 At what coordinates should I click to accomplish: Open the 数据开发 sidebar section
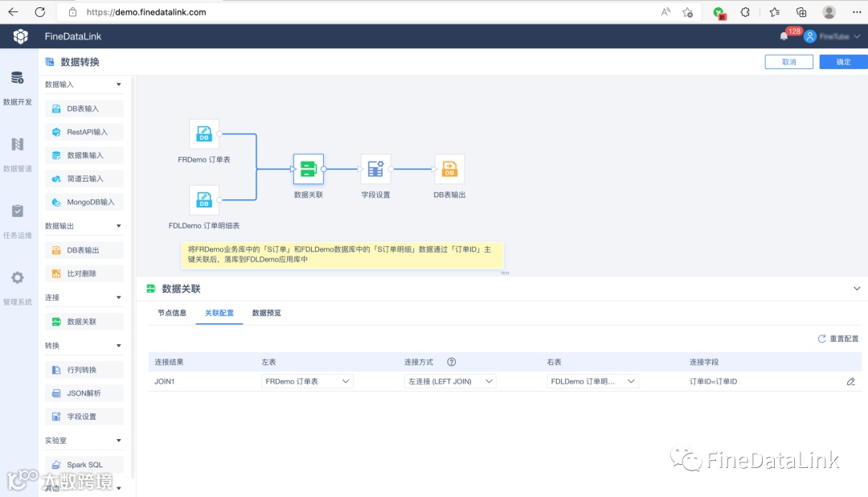18,88
